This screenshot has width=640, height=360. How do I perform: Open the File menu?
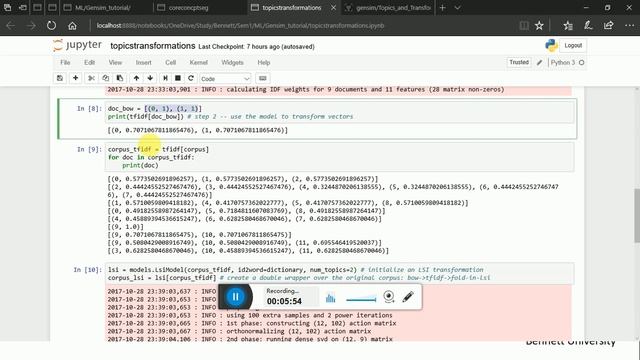pyautogui.click(x=65, y=62)
